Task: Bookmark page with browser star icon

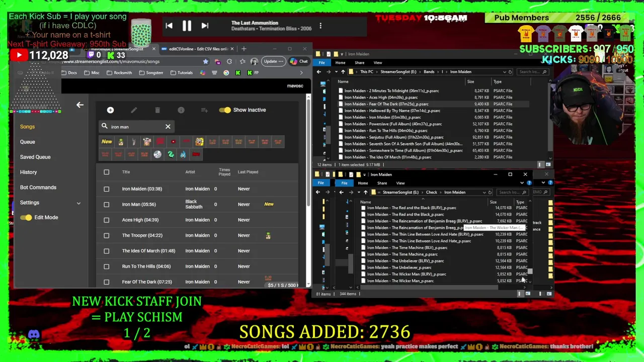Action: click(x=205, y=61)
